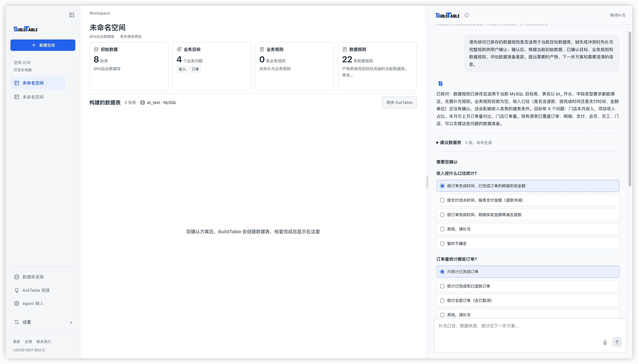Click the 设置 sliders icon in the sidebar

pyautogui.click(x=16, y=322)
